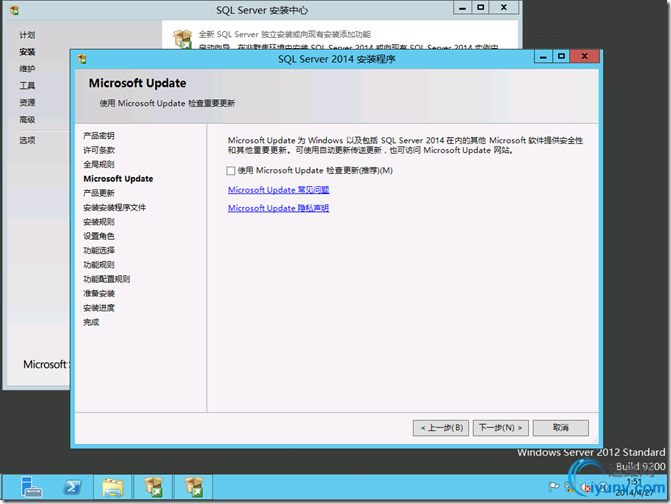Minimize the SQL Server 2014 安装程序 window

pyautogui.click(x=543, y=56)
